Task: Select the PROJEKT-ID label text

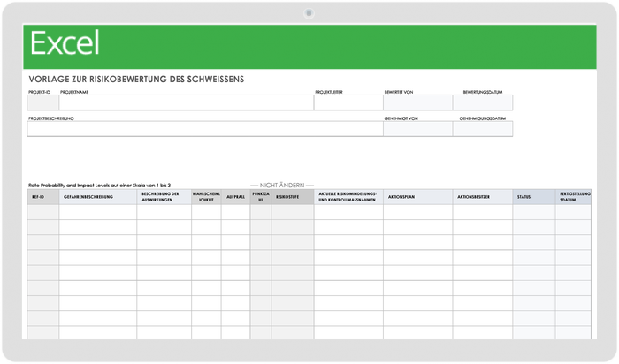Action: click(40, 92)
